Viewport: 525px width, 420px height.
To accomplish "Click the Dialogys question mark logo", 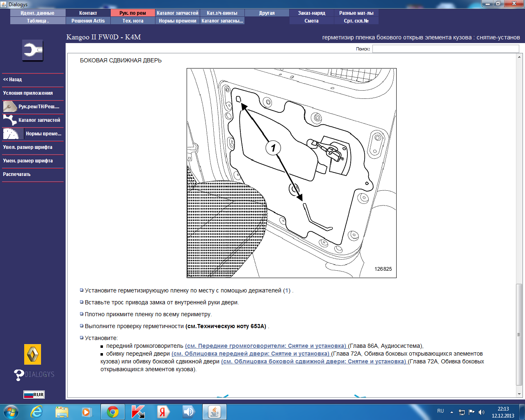I will 34,374.
